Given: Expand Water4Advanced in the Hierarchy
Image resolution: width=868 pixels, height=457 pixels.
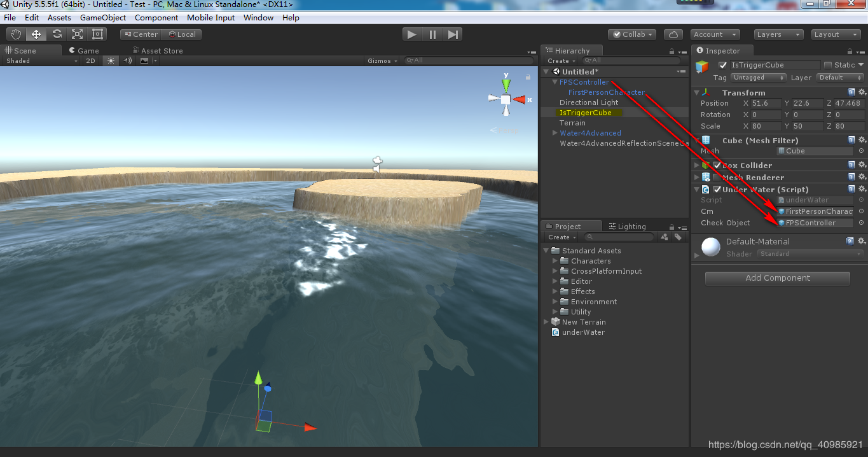Looking at the screenshot, I should tap(554, 133).
